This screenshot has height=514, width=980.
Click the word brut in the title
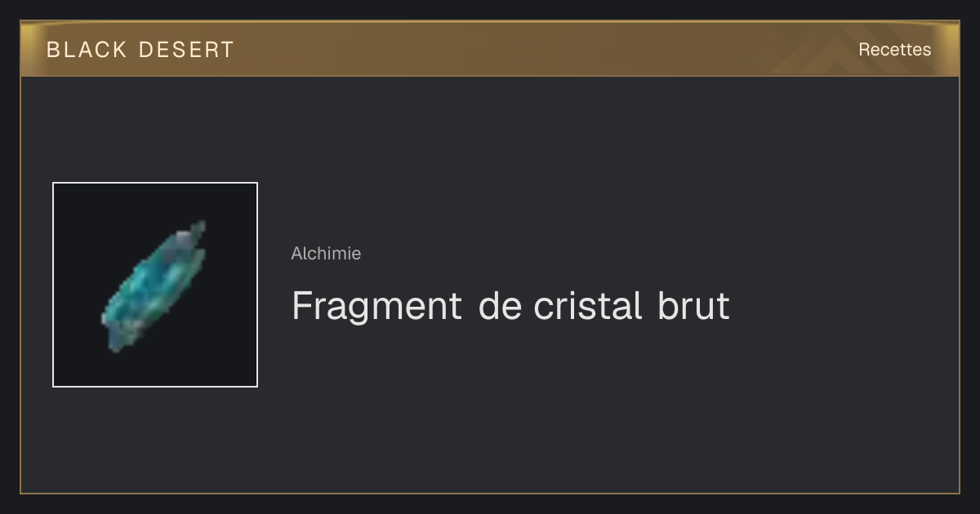(x=693, y=307)
